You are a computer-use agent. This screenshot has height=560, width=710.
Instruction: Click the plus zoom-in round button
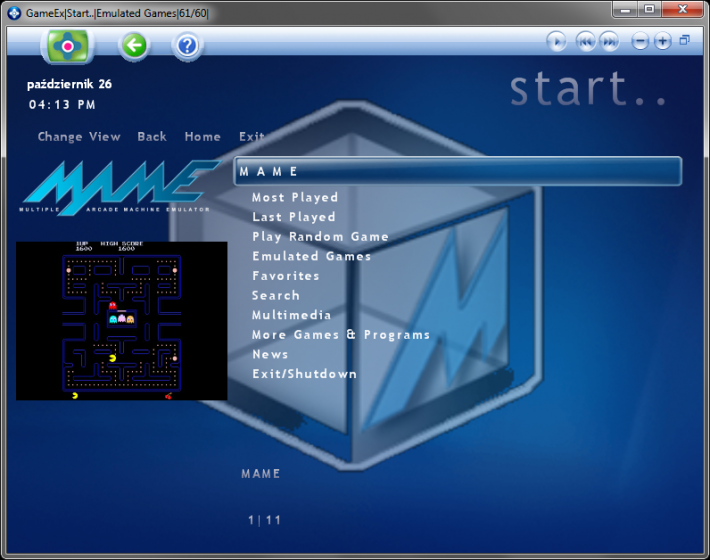(x=662, y=42)
